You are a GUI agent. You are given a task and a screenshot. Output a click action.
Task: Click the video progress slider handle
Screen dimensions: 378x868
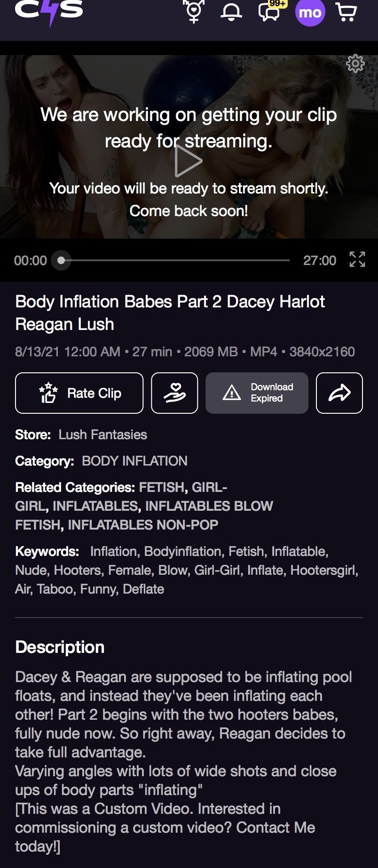coord(61,260)
